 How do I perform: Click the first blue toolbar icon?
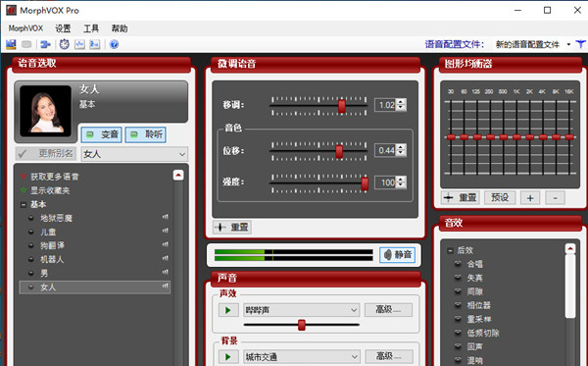[x=11, y=44]
